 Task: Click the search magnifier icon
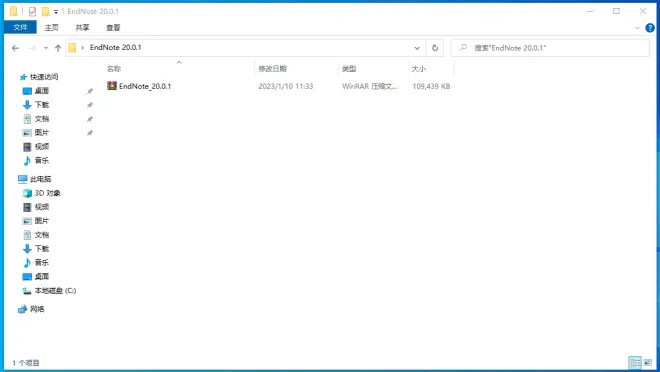pyautogui.click(x=463, y=48)
